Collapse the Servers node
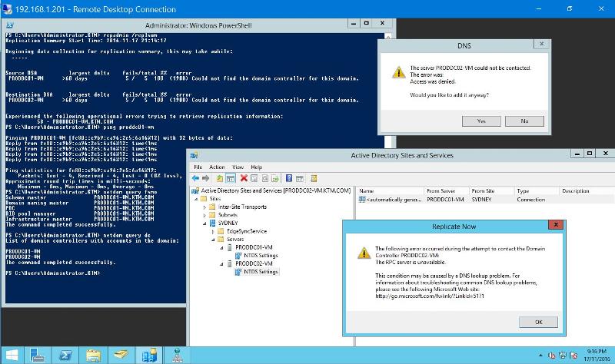The height and width of the screenshot is (364, 615). (x=213, y=240)
